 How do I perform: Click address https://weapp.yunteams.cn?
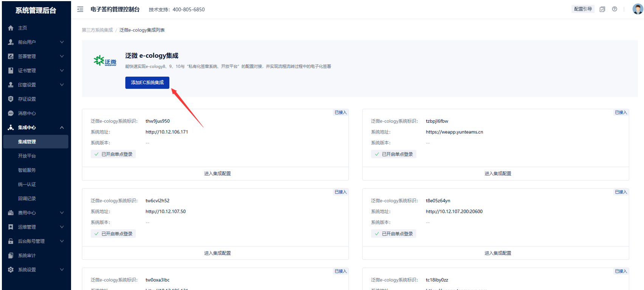tap(454, 132)
